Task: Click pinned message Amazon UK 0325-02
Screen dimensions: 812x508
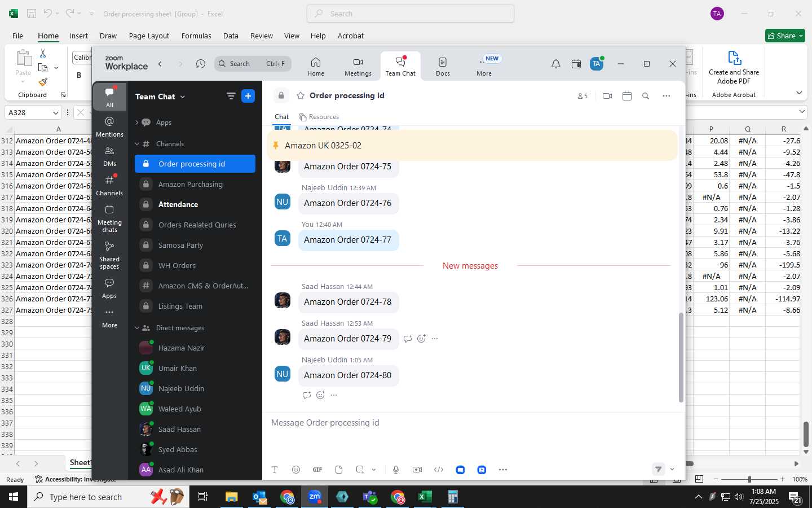Action: click(472, 146)
